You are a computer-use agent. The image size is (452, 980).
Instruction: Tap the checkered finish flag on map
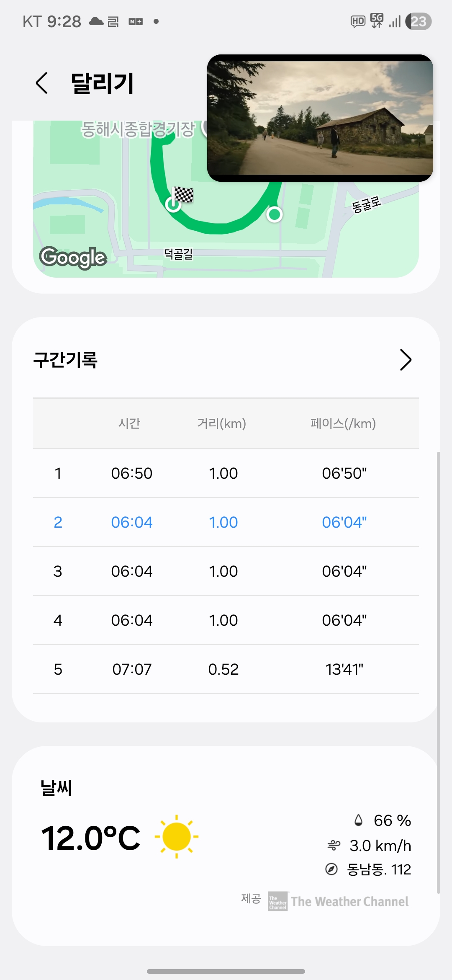coord(183,195)
